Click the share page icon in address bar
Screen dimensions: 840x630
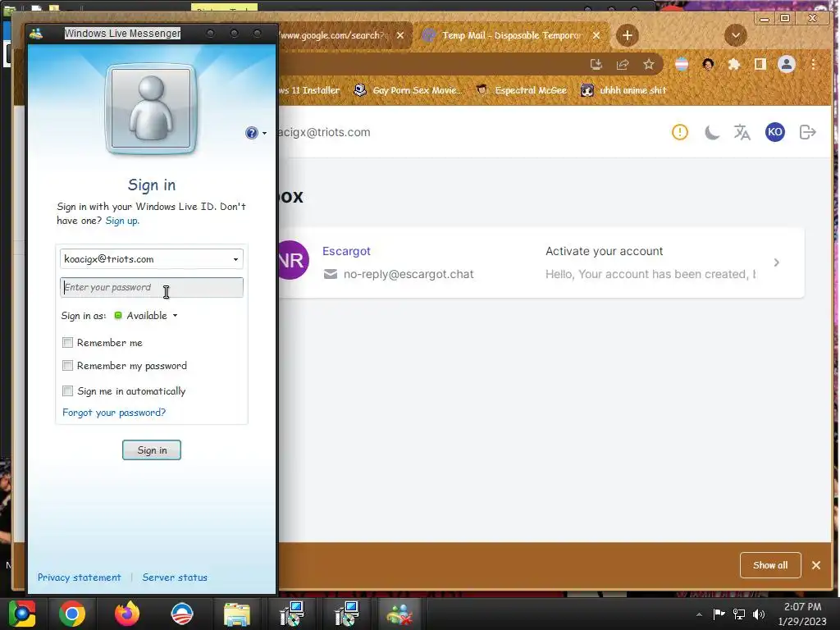tap(623, 65)
